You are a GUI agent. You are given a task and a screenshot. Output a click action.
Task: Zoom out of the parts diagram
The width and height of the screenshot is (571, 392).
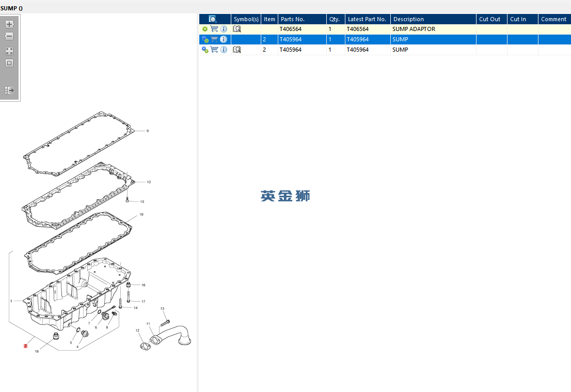(9, 37)
